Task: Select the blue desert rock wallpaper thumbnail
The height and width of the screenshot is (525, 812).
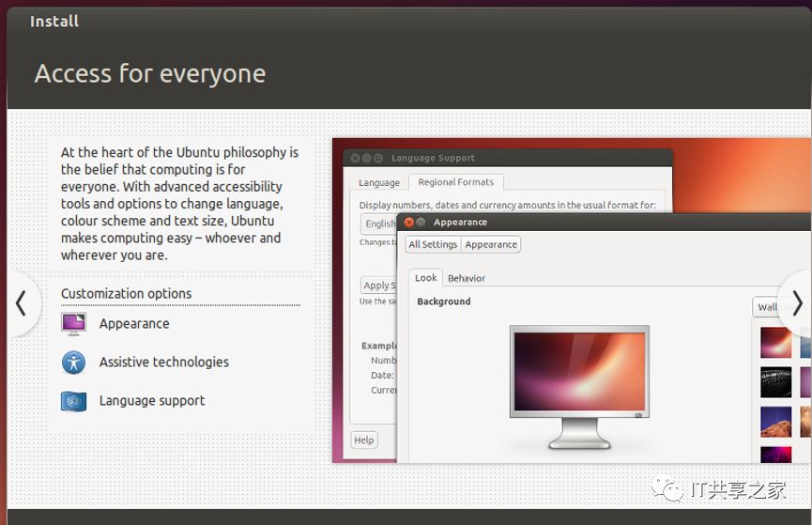Action: pyautogui.click(x=775, y=422)
